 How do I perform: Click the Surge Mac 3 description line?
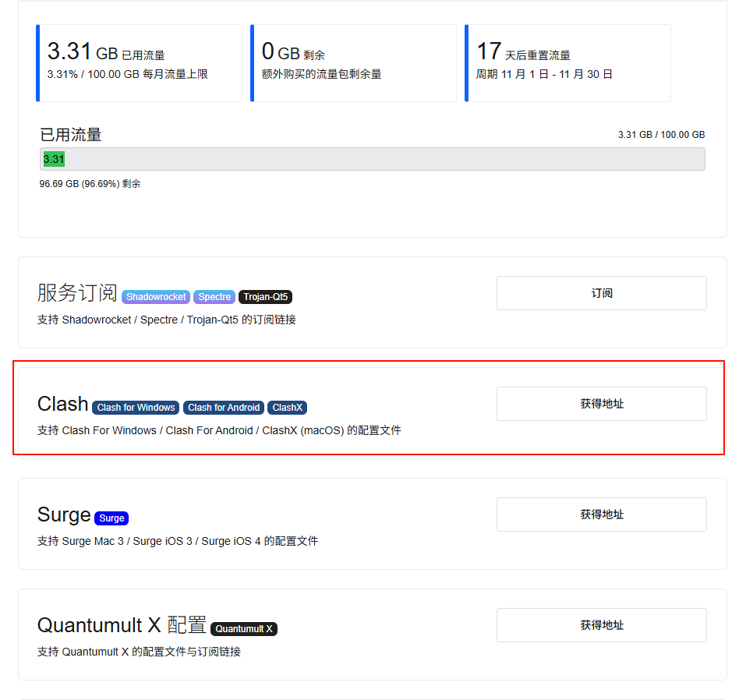[x=178, y=541]
